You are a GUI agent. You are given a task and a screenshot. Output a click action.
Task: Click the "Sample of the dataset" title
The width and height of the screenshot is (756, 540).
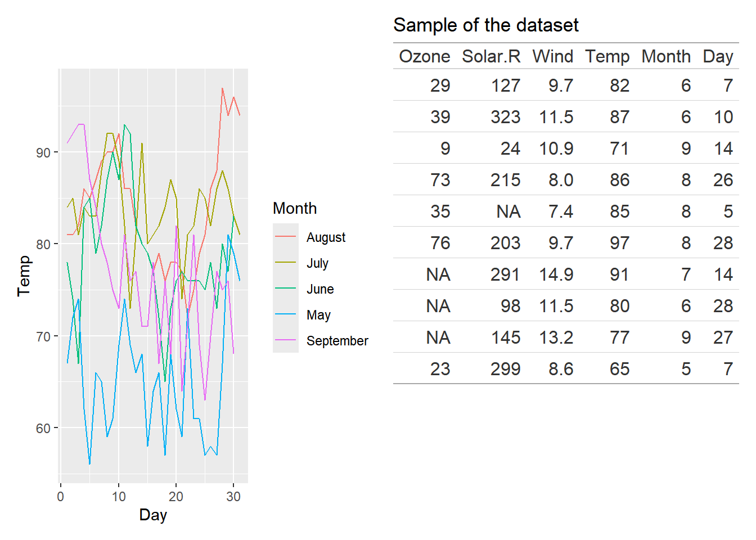coord(485,25)
